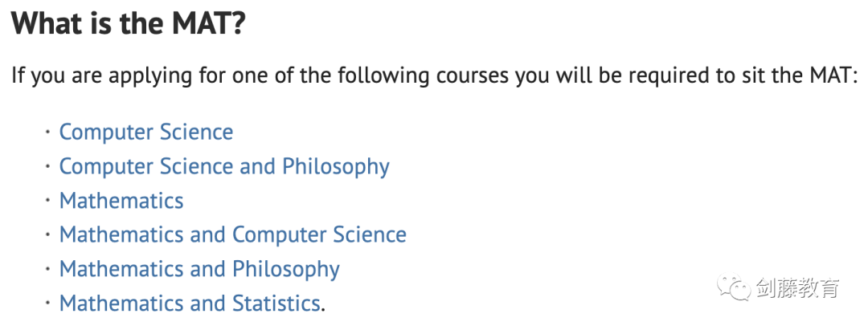Click the WeChat logo icon in the watermark
Image resolution: width=868 pixels, height=326 pixels.
735,287
